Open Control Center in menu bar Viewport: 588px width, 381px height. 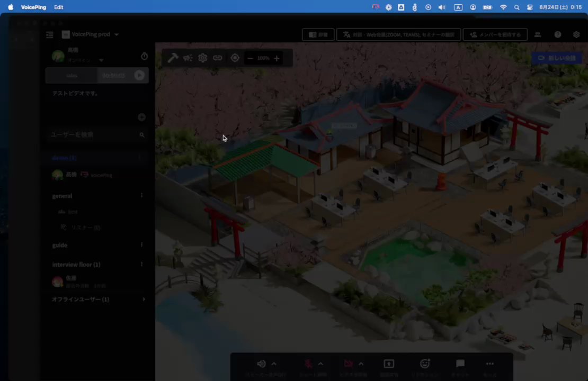click(x=530, y=7)
